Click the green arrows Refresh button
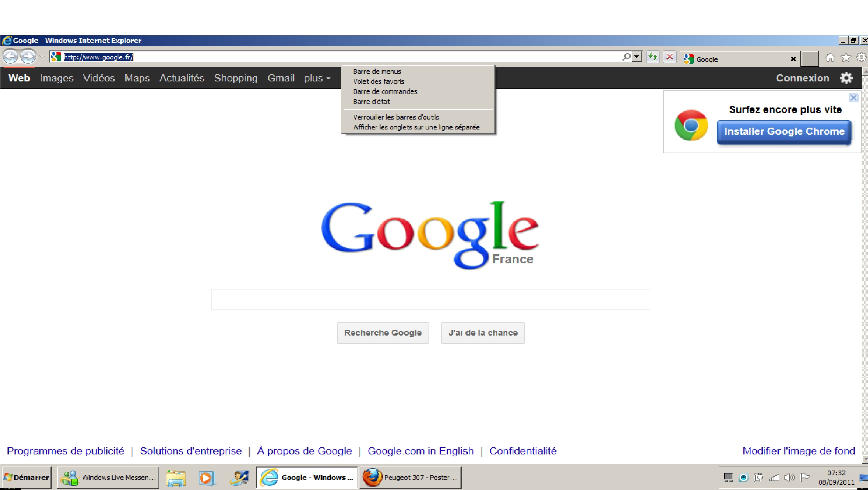Viewport: 868px width, 490px height. [653, 57]
